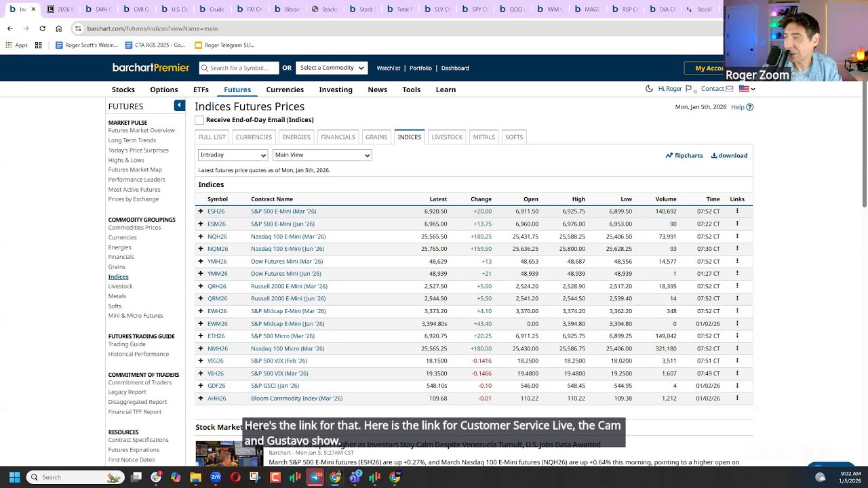Screen dimensions: 868x488
Task: Open Zoom from the taskbar
Action: tap(216, 477)
